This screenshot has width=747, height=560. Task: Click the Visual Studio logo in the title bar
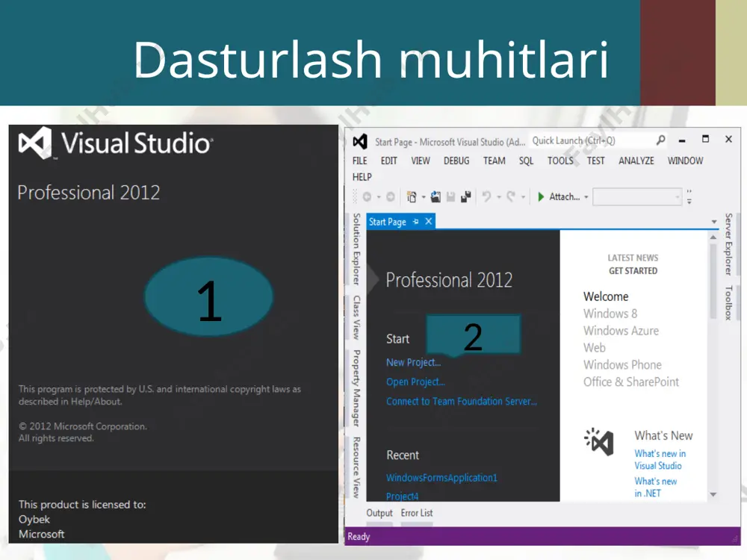point(360,141)
